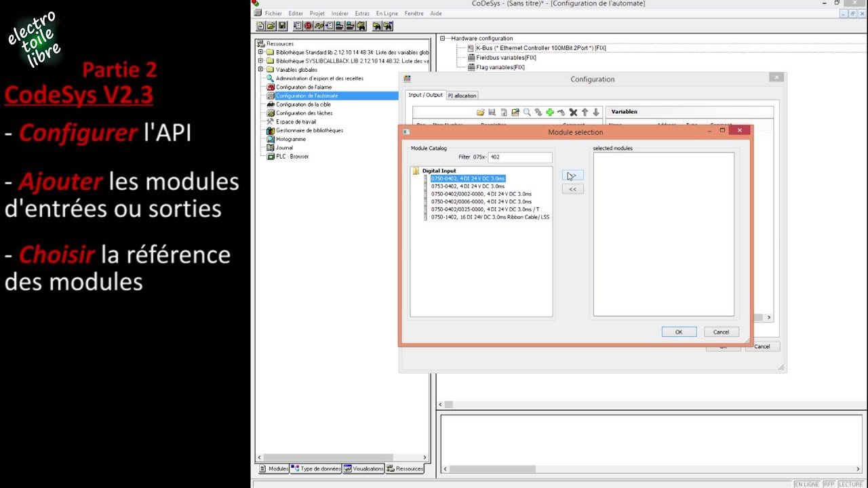Click the red Stop toolbar icon
The image size is (868, 488).
point(308,26)
